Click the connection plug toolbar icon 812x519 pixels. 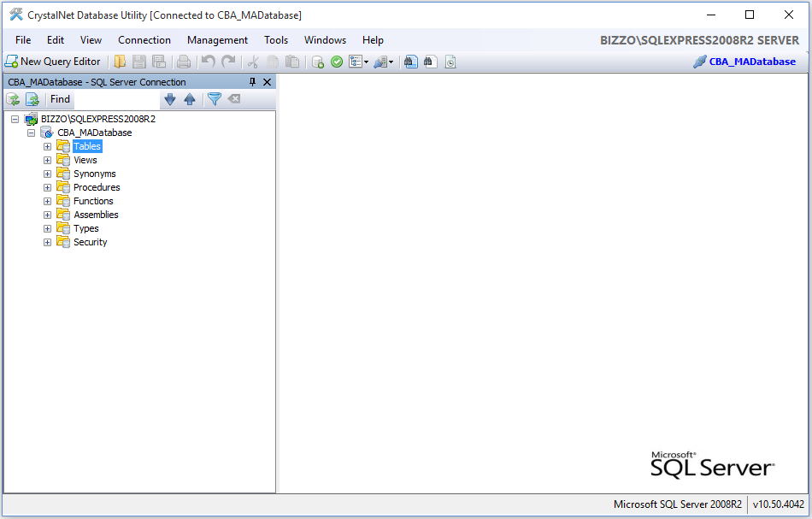(x=380, y=62)
